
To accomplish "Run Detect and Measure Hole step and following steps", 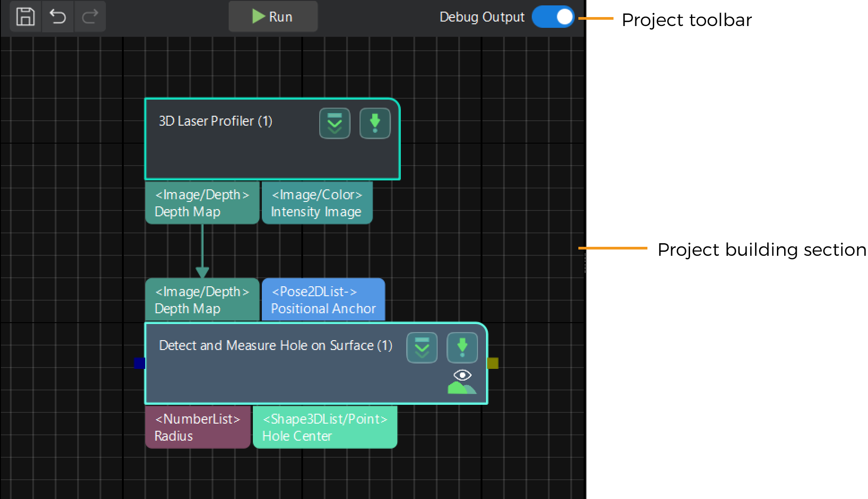I will click(x=422, y=348).
